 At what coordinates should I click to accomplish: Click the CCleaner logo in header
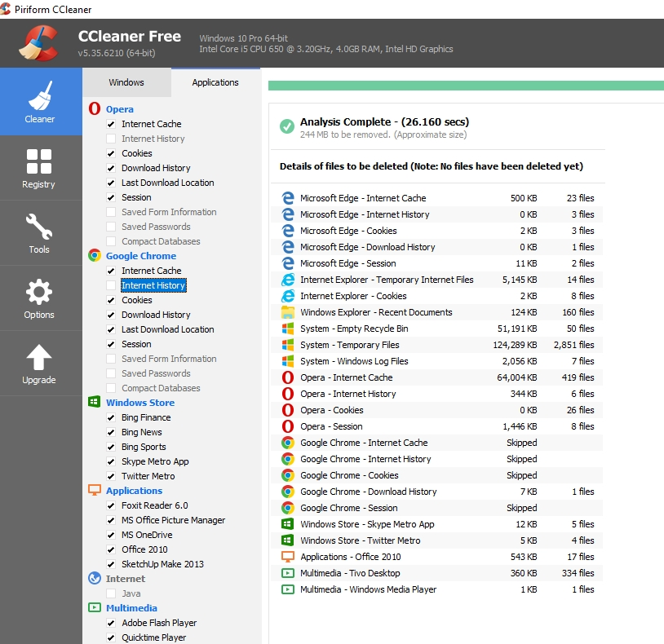[39, 43]
